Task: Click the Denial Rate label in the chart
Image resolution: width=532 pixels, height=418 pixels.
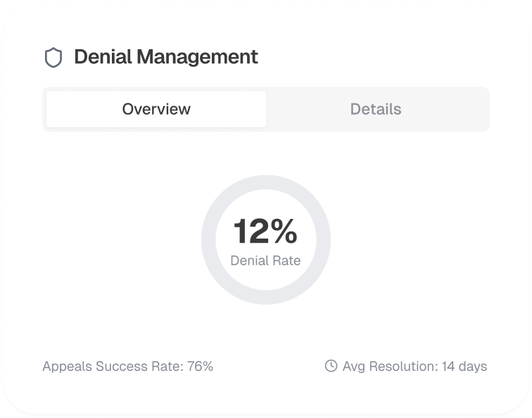Action: [x=265, y=260]
